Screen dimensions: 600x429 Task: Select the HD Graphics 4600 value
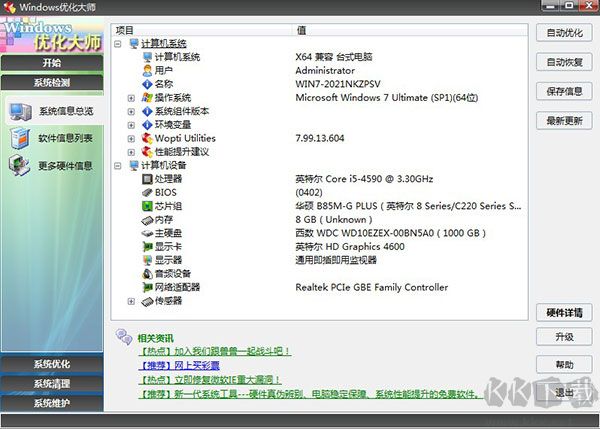350,247
